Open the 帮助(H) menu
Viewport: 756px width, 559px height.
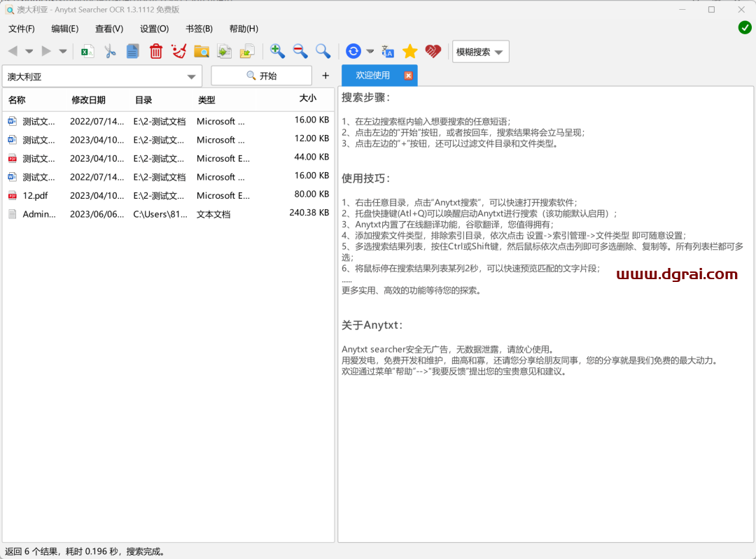click(244, 29)
